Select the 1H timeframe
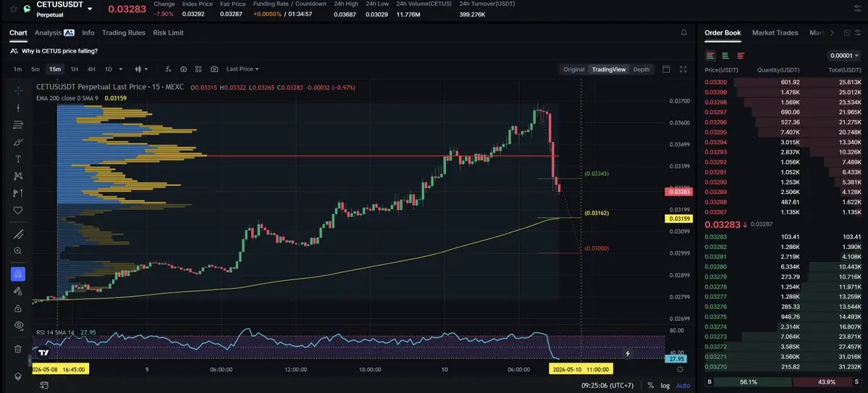Image resolution: width=868 pixels, height=393 pixels. (74, 69)
